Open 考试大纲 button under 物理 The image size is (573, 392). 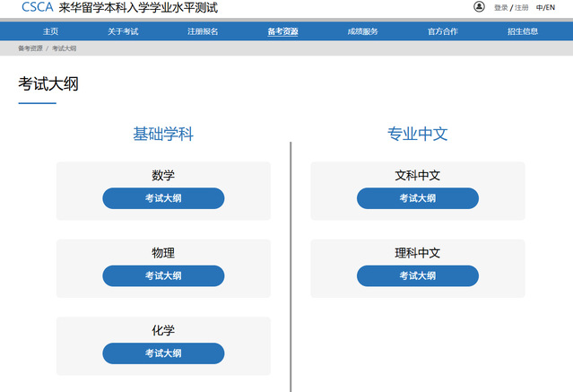click(x=163, y=275)
